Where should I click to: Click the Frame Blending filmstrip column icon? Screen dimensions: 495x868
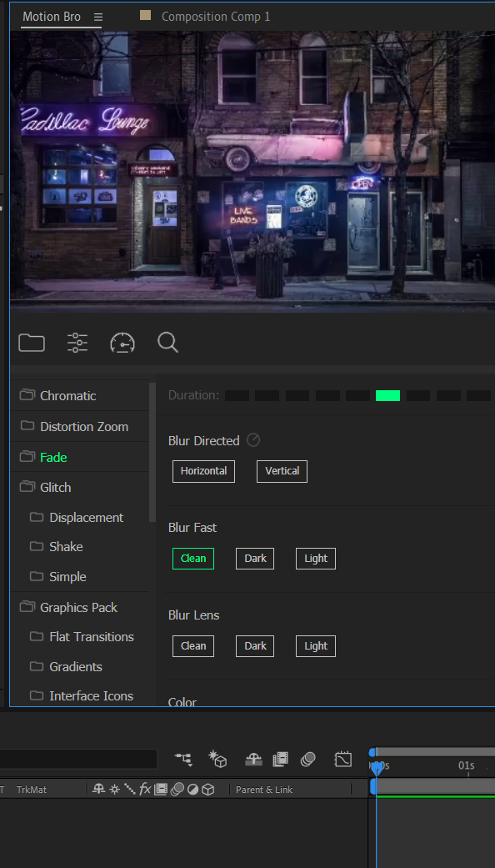161,790
